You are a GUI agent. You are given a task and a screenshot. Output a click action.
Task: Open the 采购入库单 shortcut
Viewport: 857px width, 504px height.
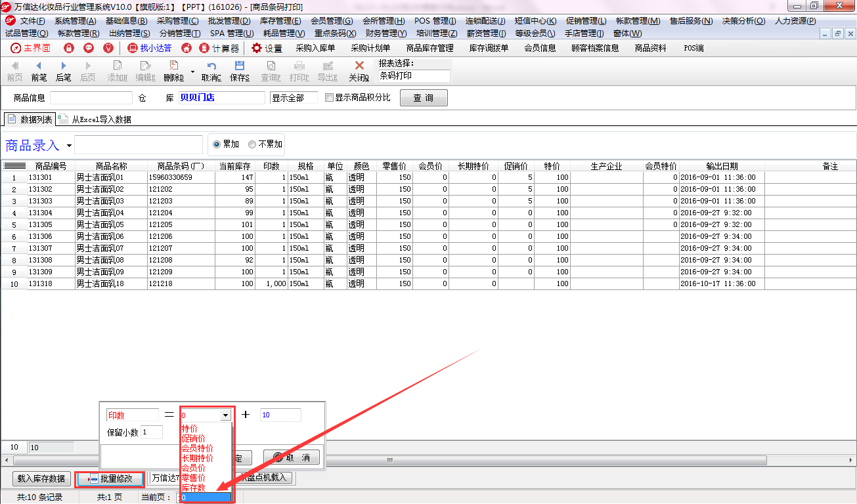(x=315, y=48)
